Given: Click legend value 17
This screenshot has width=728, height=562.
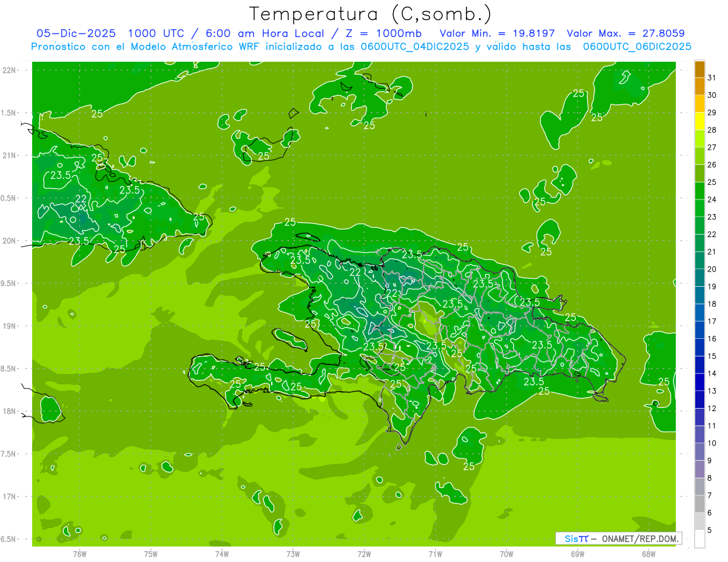Looking at the screenshot, I should (x=712, y=321).
